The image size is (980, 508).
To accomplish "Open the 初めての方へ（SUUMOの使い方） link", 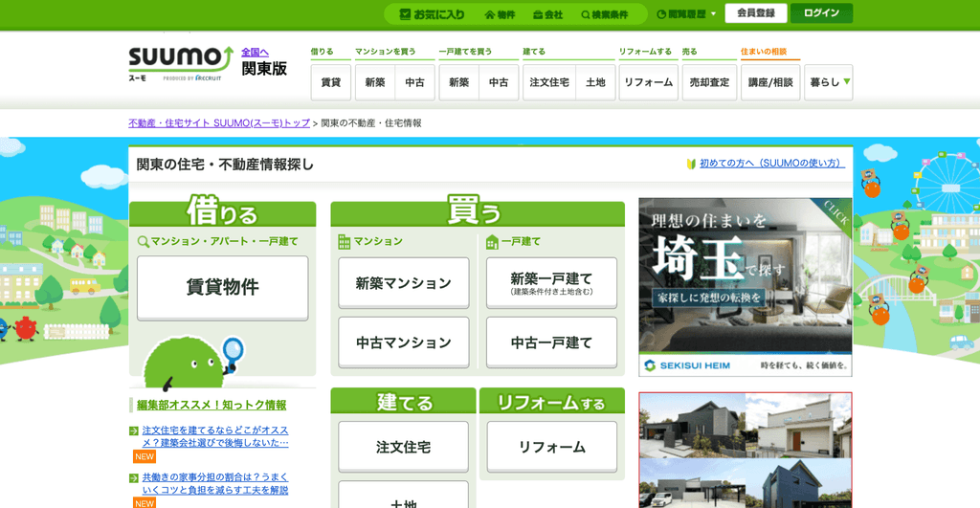I will [x=772, y=163].
